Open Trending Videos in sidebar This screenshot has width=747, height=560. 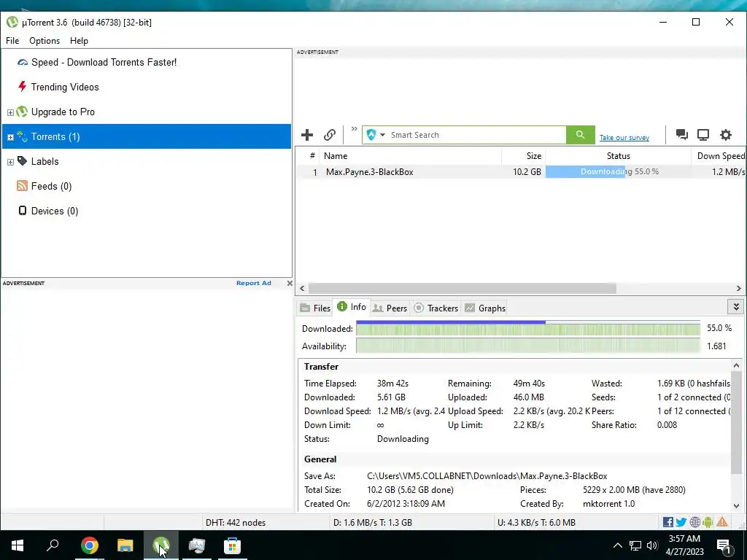click(x=65, y=87)
